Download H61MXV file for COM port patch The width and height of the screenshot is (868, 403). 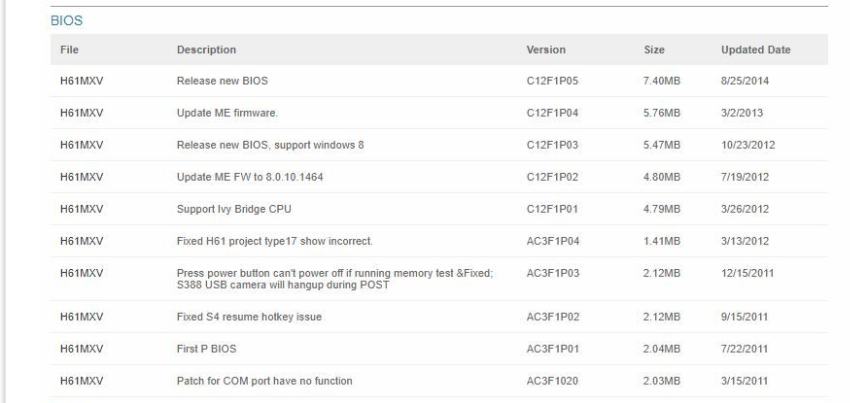[82, 381]
